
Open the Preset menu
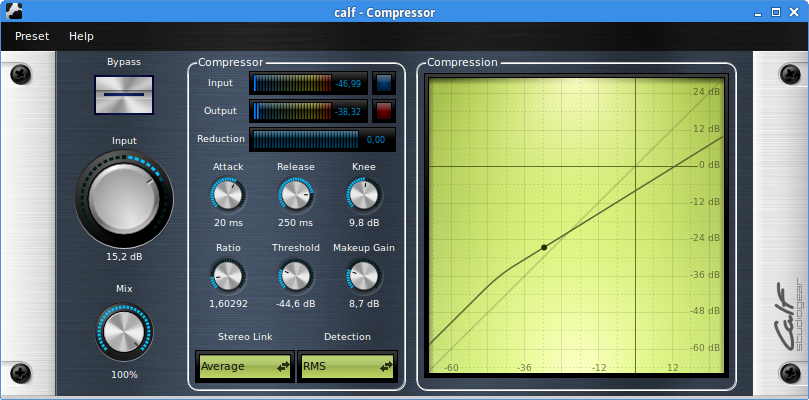coord(32,36)
